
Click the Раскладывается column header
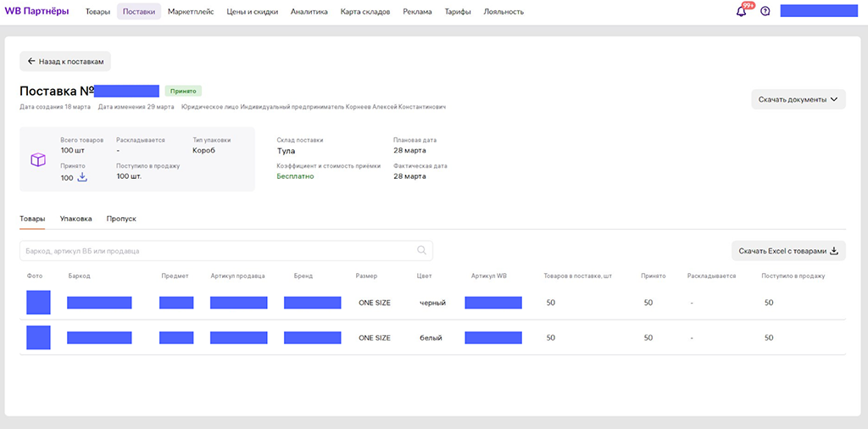[711, 276]
